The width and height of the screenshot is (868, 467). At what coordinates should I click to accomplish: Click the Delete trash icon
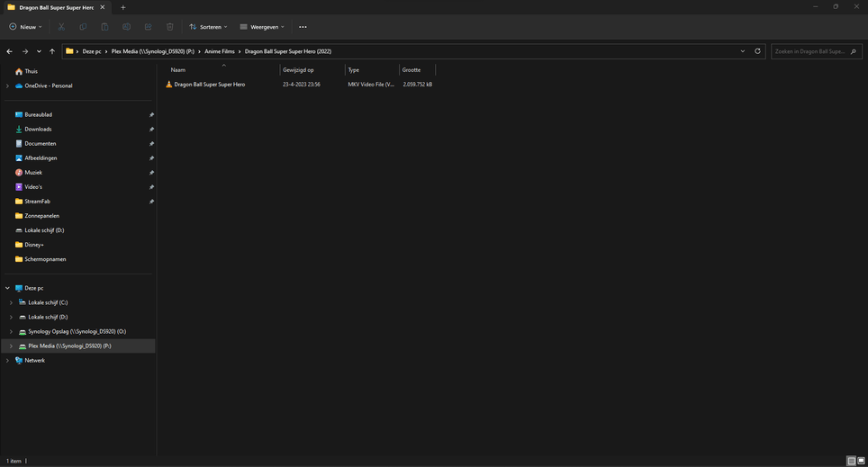click(170, 27)
